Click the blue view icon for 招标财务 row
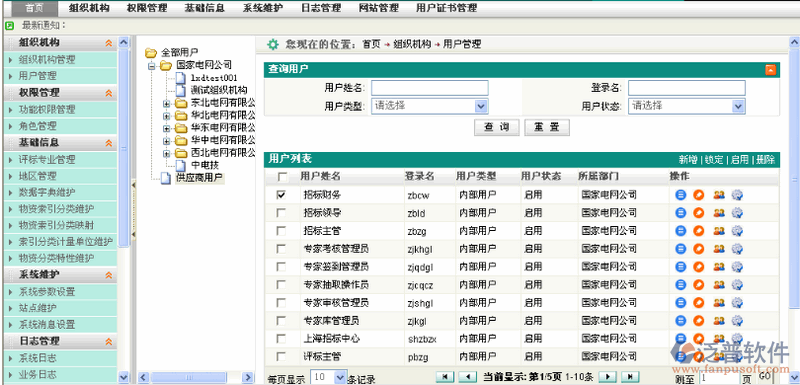 click(680, 195)
